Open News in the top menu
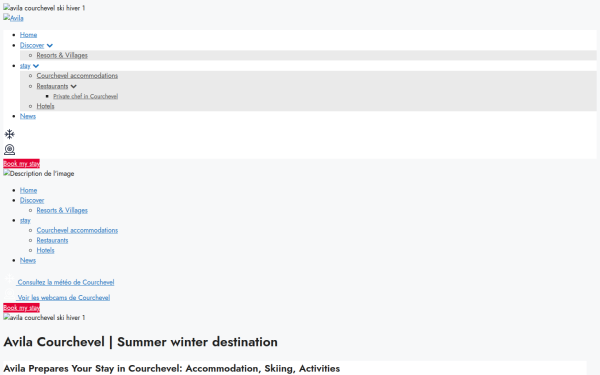Viewport: 600px width, 375px height. (x=28, y=116)
